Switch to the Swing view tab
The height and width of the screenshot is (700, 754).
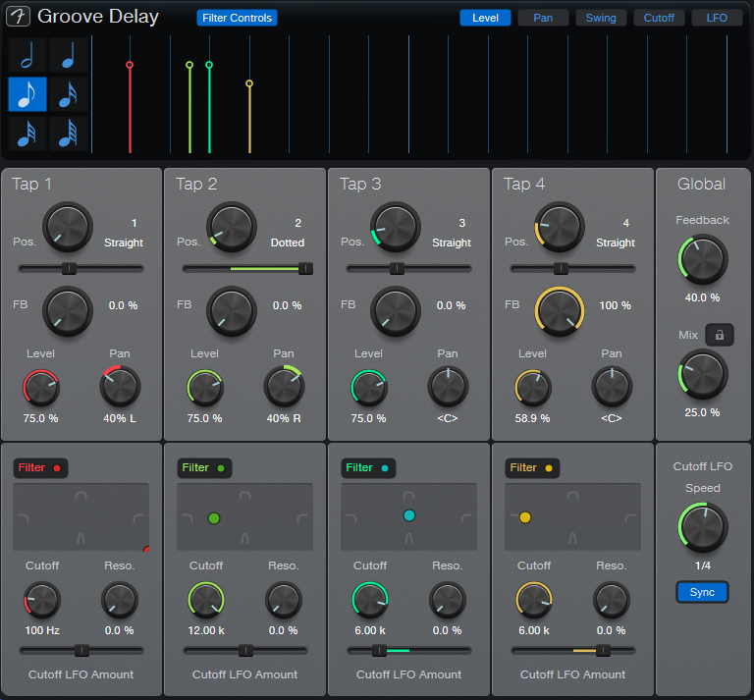click(601, 18)
